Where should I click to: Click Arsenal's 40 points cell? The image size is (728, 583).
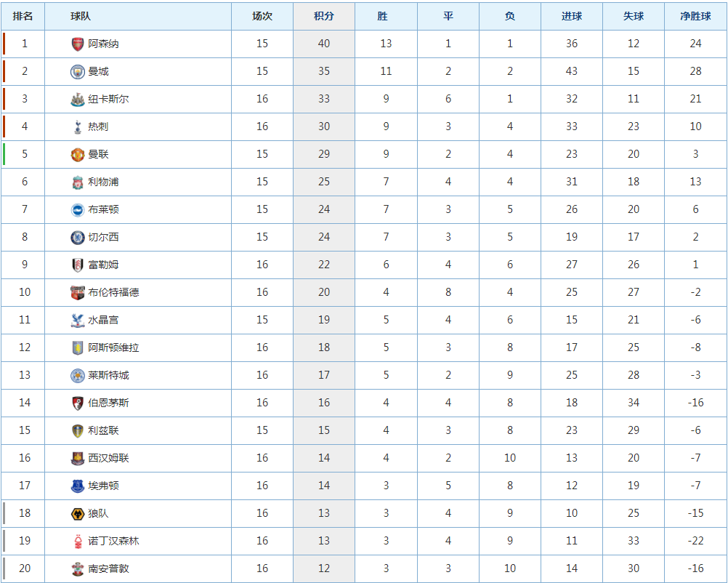click(x=324, y=44)
